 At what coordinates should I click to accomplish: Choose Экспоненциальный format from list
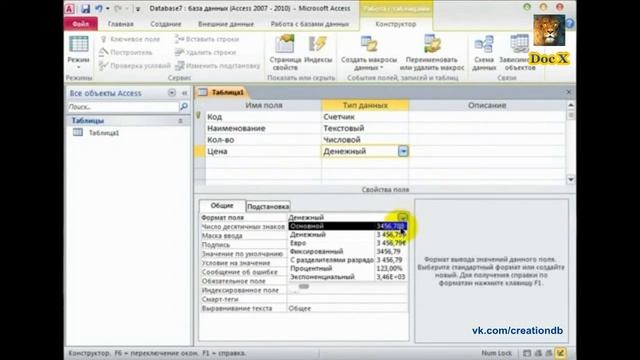coord(348,277)
